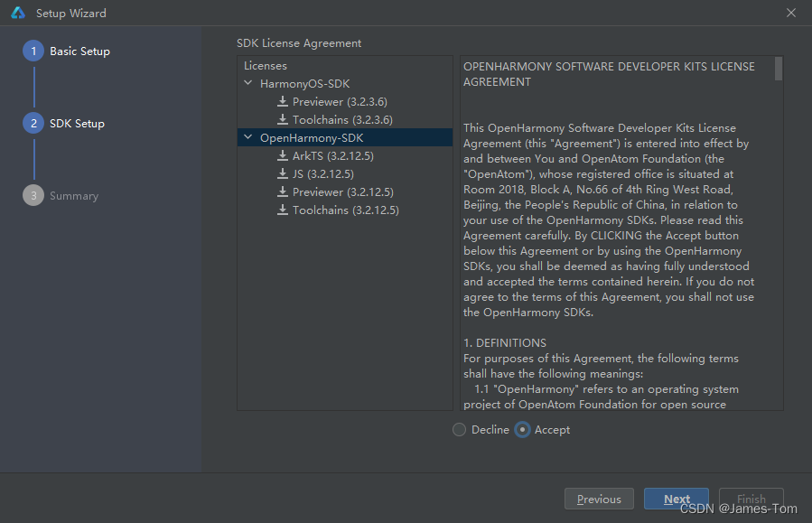Click download icon beside OpenHarmony Previewer (3.2.12.5)
This screenshot has height=523, width=812.
[282, 192]
